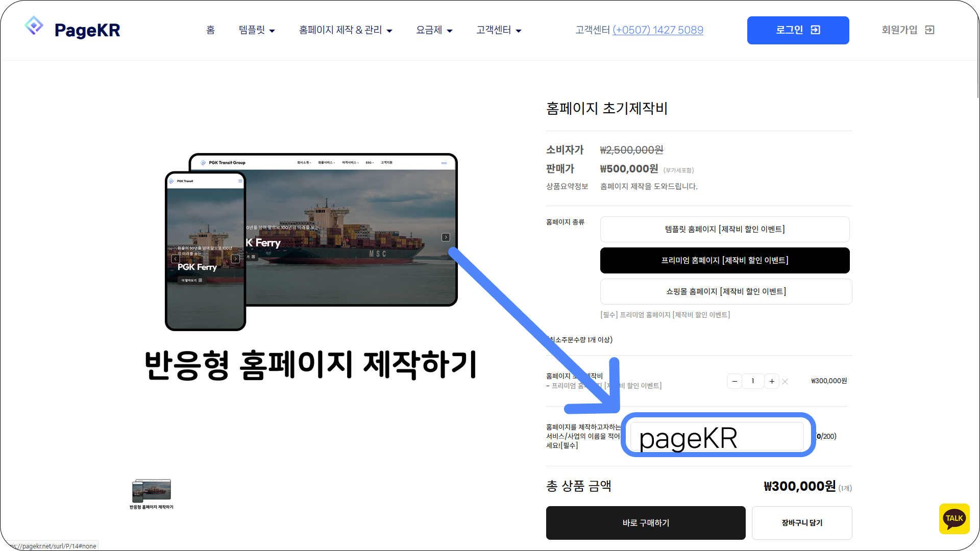Expand 홈페이지 제작 & 관리 dropdown
Viewport: 980px width, 551px height.
point(346,30)
